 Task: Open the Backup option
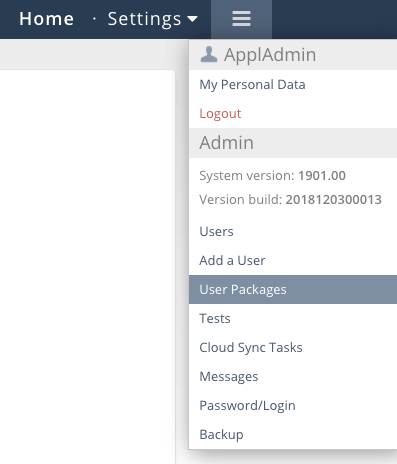(221, 435)
